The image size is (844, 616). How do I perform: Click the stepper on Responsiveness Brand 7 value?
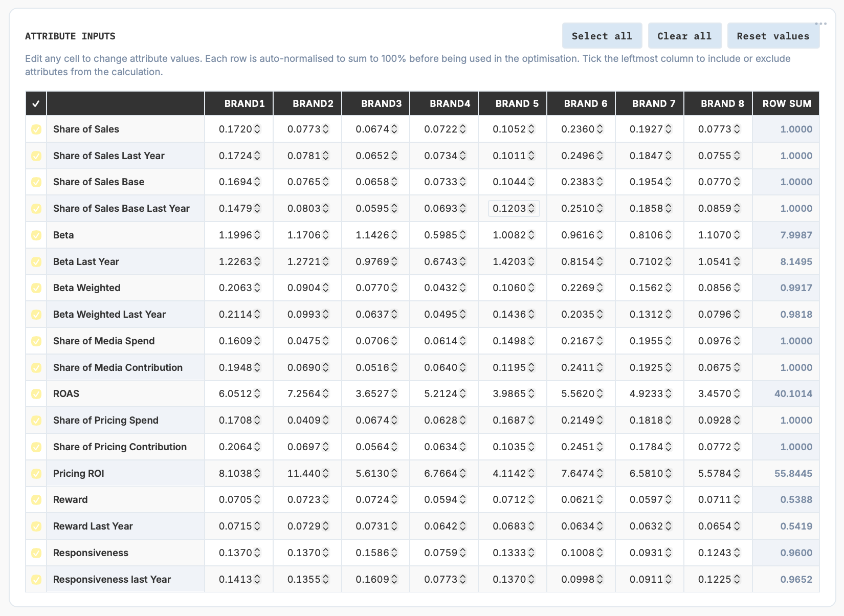[x=668, y=553]
